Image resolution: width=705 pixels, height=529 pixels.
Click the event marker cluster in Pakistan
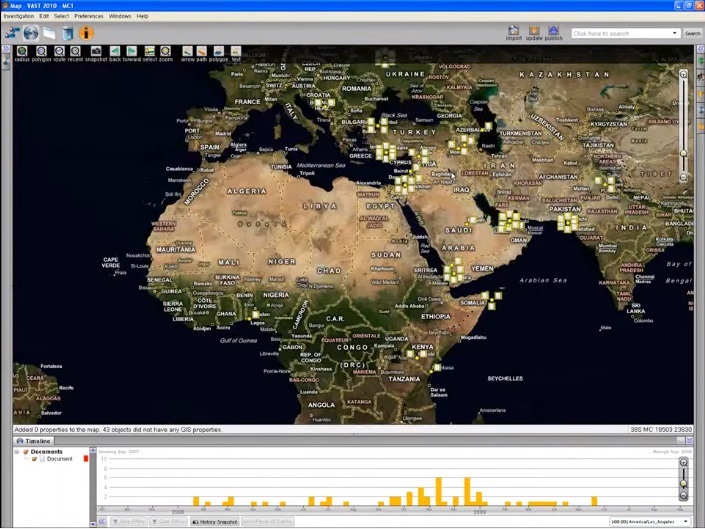pos(567,222)
